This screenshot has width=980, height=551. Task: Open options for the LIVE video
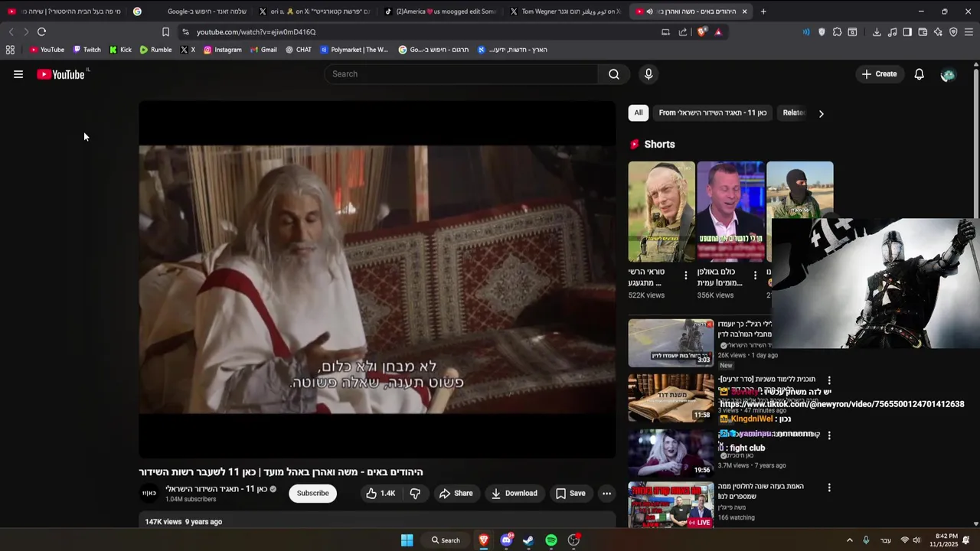pos(828,487)
